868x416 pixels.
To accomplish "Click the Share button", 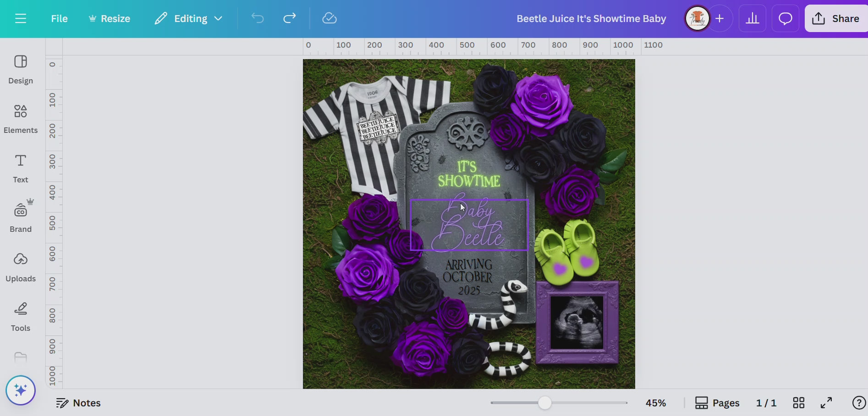I will [836, 18].
